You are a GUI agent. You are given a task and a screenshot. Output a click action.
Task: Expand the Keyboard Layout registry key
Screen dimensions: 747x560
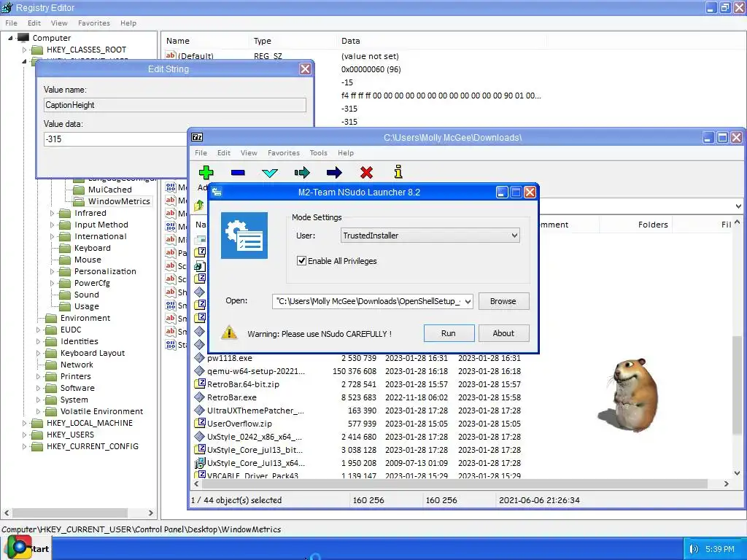pos(38,353)
